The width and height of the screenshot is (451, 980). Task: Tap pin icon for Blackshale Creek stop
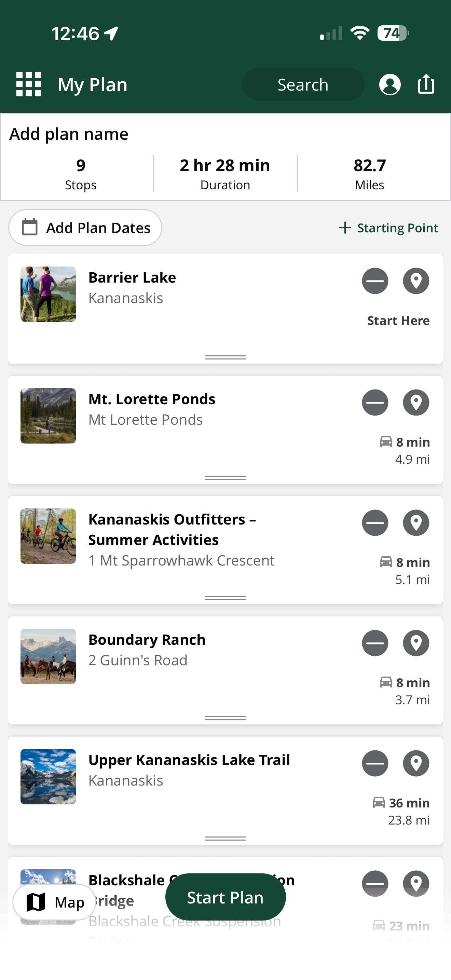pyautogui.click(x=416, y=883)
